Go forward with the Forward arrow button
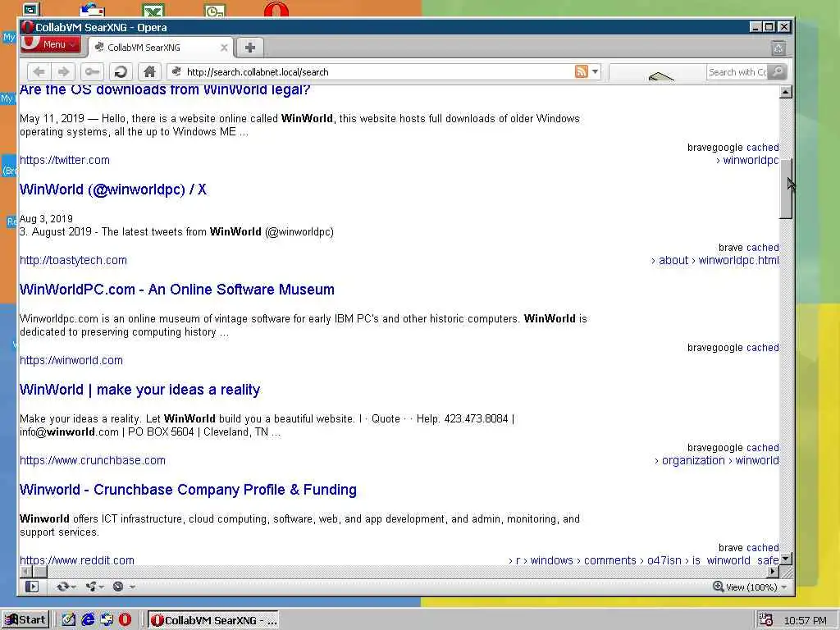 tap(63, 72)
